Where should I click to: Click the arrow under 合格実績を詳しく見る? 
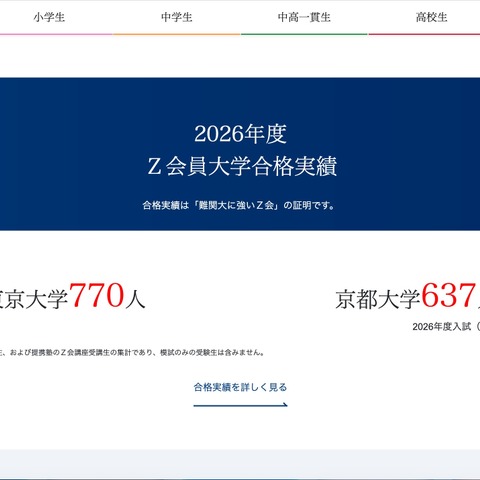240,405
